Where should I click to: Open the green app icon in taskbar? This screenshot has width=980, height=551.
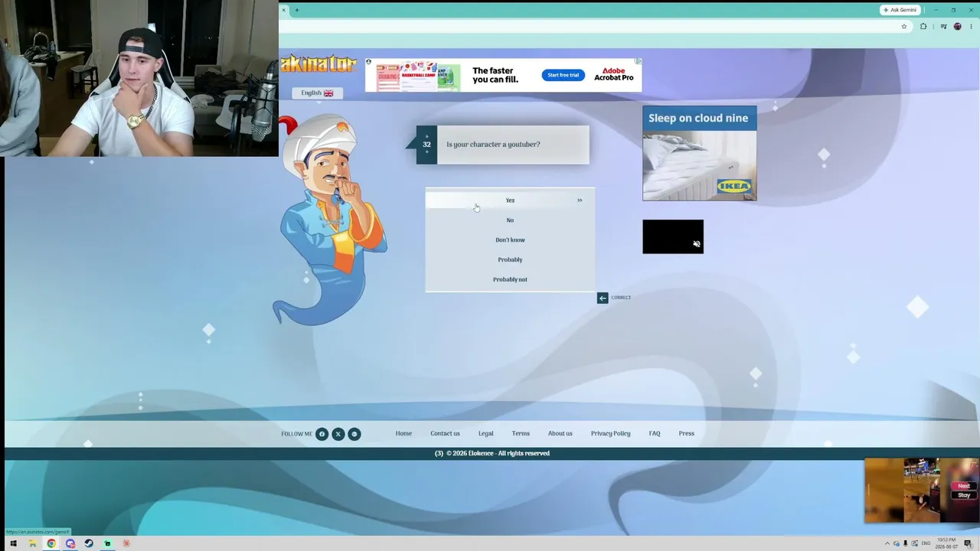[107, 544]
